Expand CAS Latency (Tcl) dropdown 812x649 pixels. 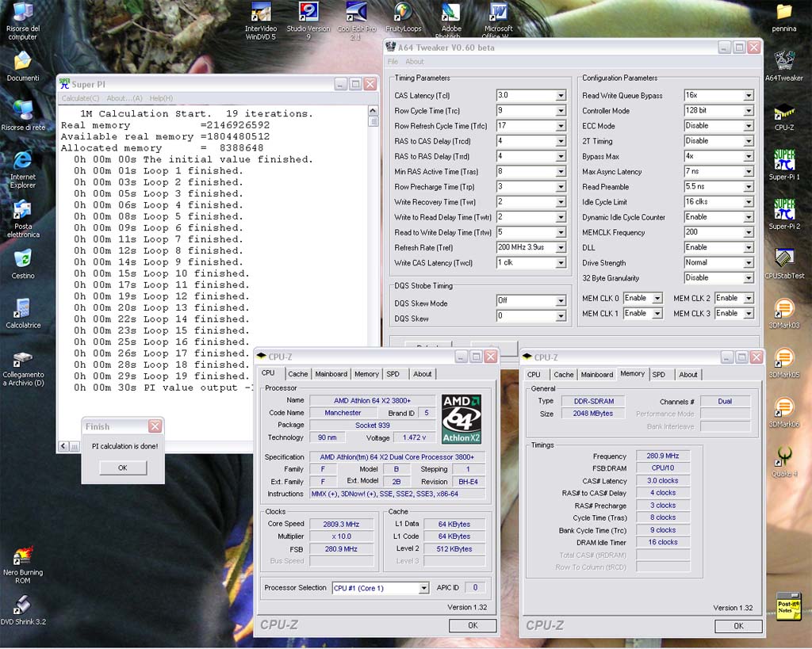coord(561,96)
